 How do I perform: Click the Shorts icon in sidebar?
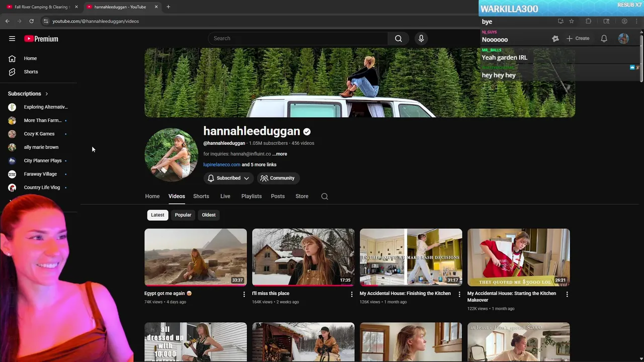(x=12, y=72)
